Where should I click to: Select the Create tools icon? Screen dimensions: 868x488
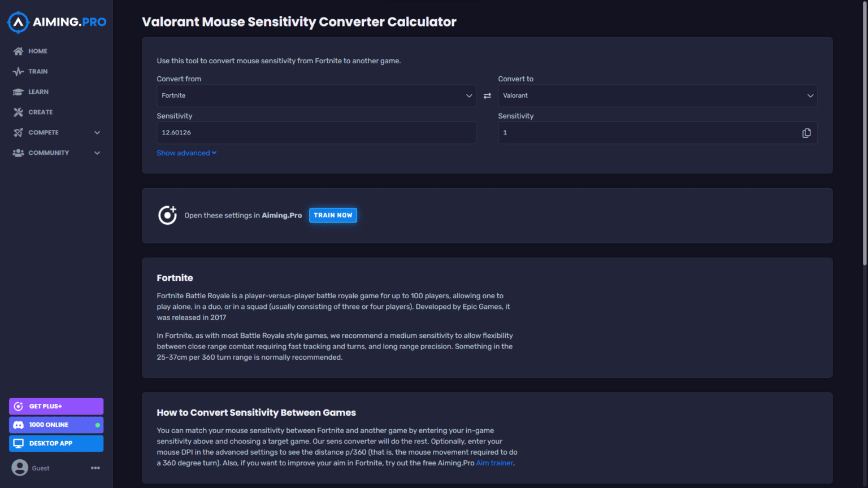(19, 112)
